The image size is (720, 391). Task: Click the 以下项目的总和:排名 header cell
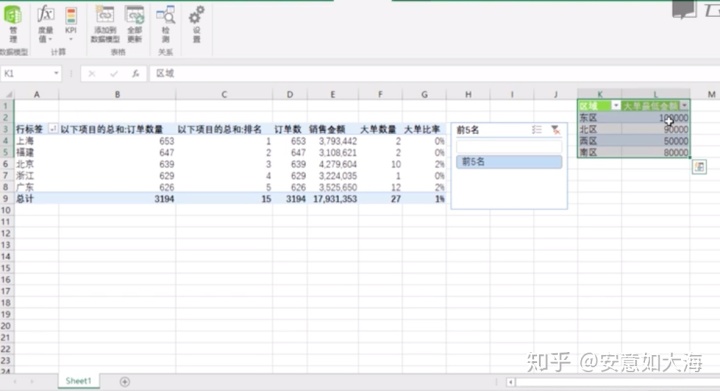[224, 129]
